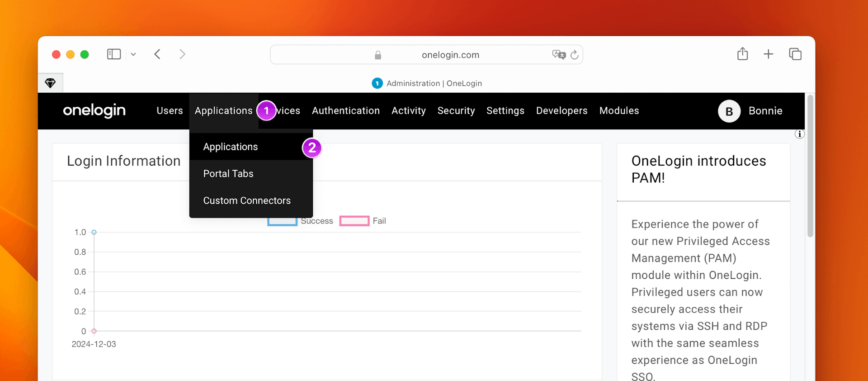The height and width of the screenshot is (381, 868).
Task: Open the Bonnie account menu
Action: pyautogui.click(x=765, y=111)
